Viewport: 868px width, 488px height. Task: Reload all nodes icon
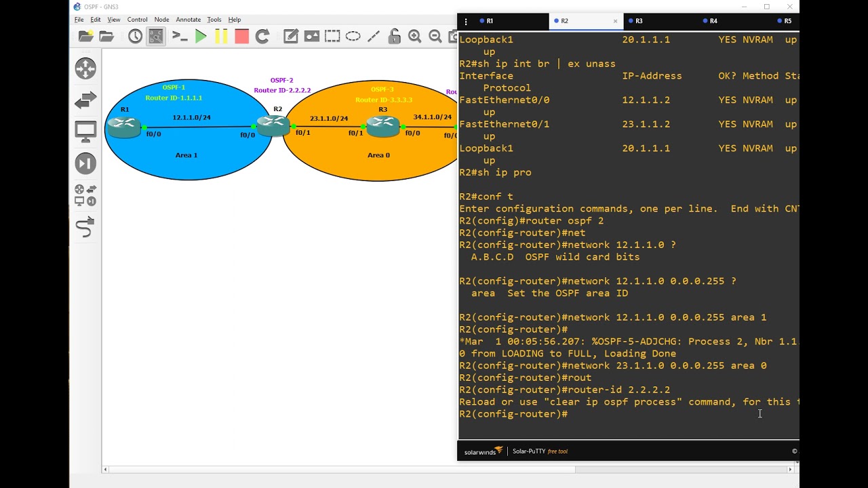click(262, 37)
